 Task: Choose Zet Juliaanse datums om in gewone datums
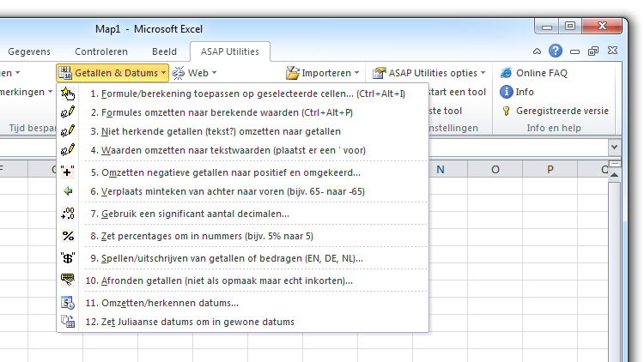(x=243, y=322)
